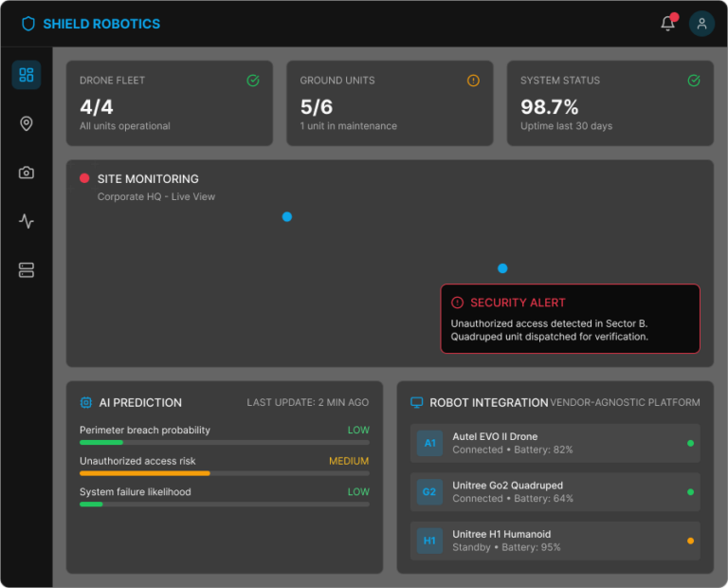Screen dimensions: 728x588
Task: Select the dashboard grid sidebar icon
Action: (27, 75)
